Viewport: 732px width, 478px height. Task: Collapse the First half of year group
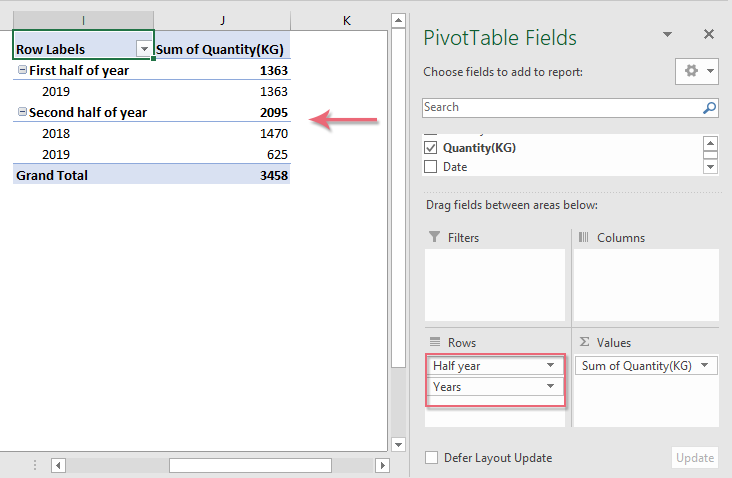[x=21, y=71]
